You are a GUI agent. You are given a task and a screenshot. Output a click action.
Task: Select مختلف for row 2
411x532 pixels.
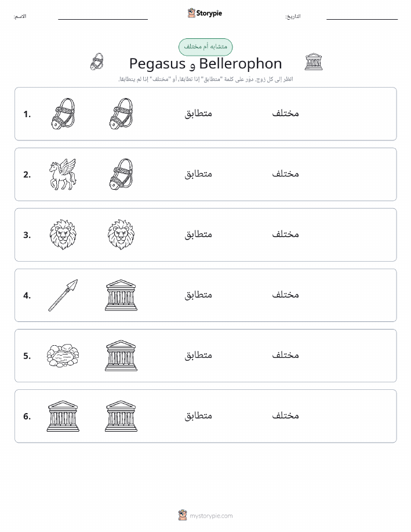[286, 173]
